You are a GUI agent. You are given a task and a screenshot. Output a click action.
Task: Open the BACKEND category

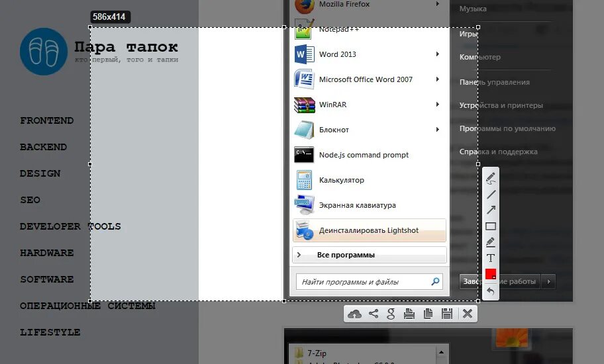tap(43, 147)
